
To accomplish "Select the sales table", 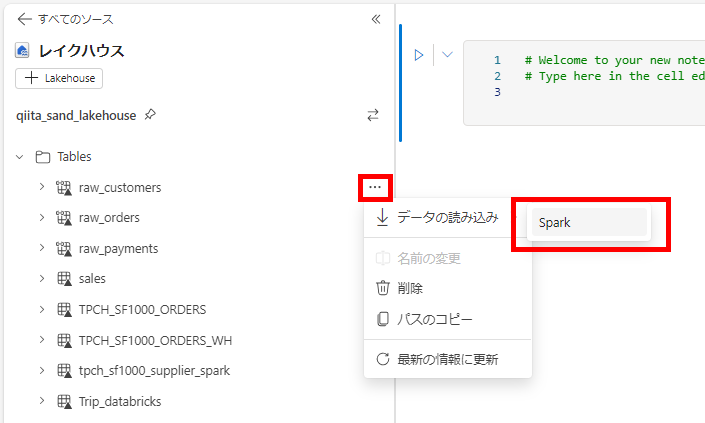I will point(92,279).
